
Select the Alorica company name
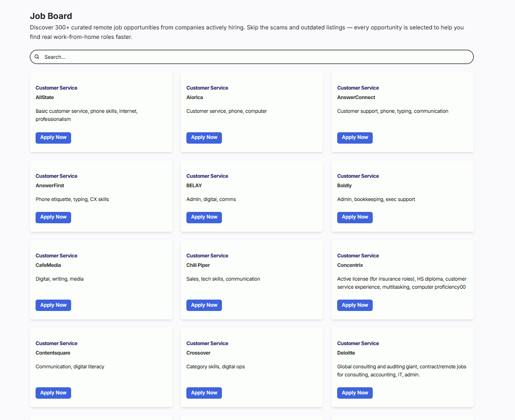(x=194, y=98)
